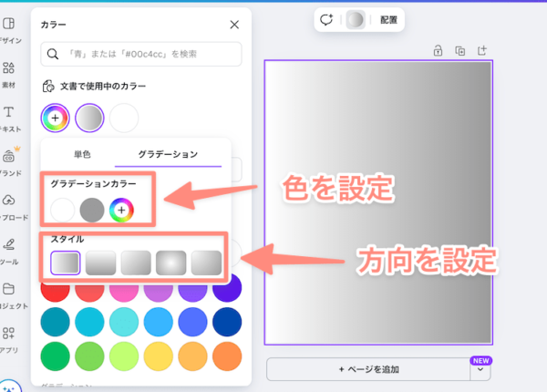Duplicate the page
The height and width of the screenshot is (392, 547).
459,50
